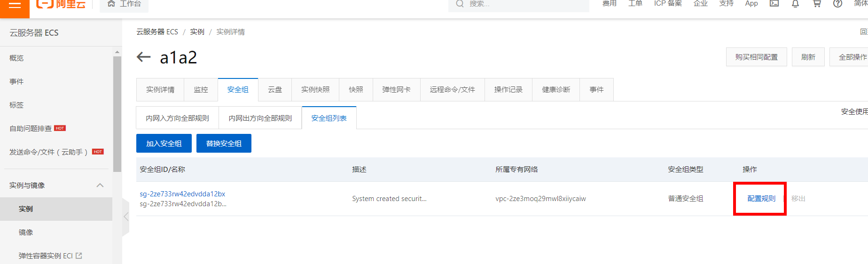
Task: Click the sidebar scrollbar up arrow
Action: click(x=117, y=52)
